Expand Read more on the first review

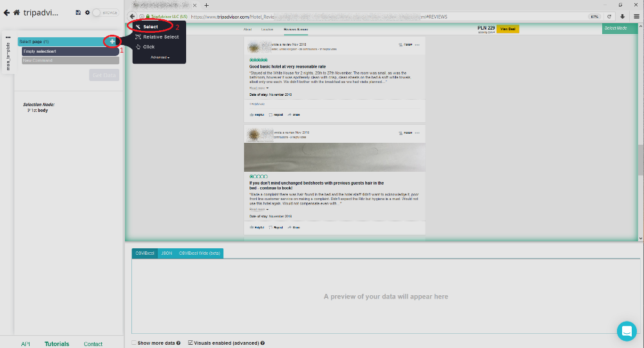pyautogui.click(x=259, y=88)
